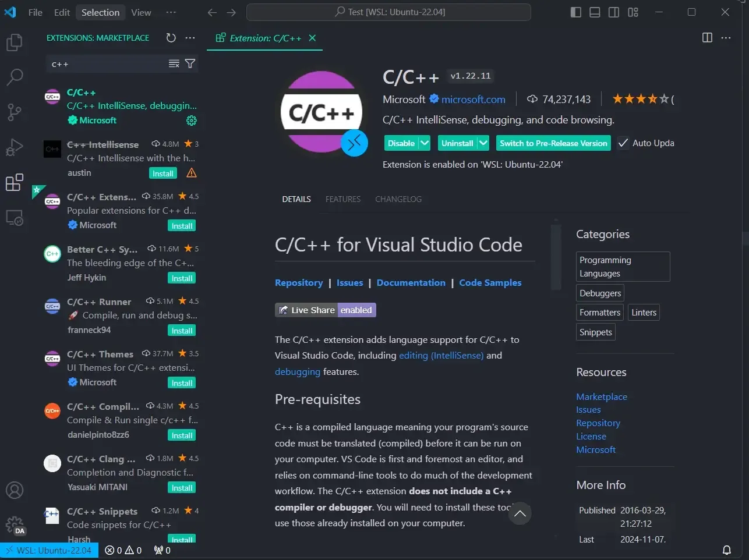Toggle Primary Side Bar visibility
The height and width of the screenshot is (560, 749).
[x=575, y=12]
